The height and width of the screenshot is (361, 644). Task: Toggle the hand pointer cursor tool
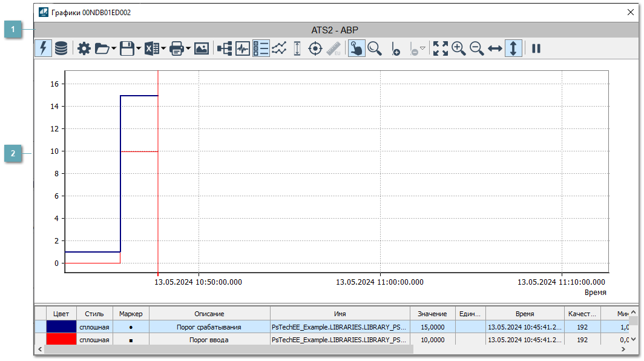356,48
